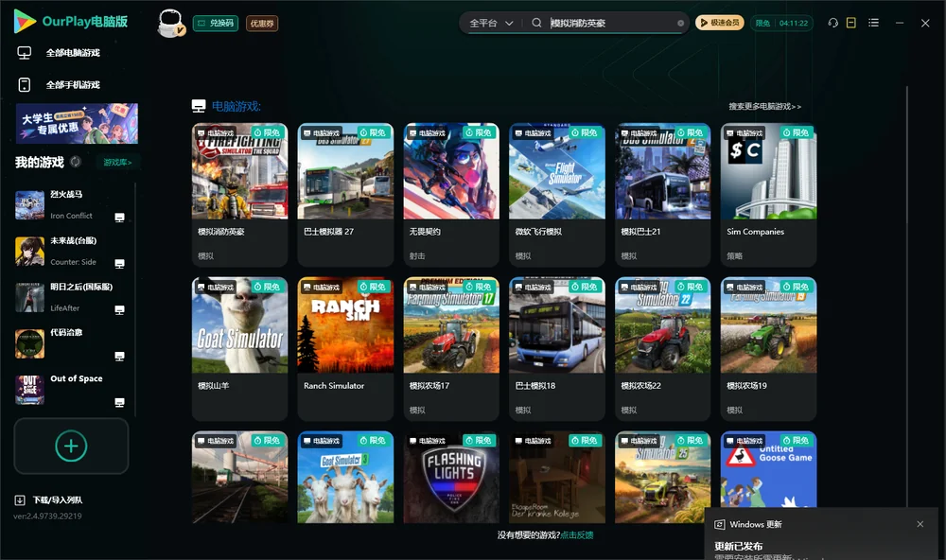946x560 pixels.
Task: Open the Sim Companies game card
Action: coord(768,195)
